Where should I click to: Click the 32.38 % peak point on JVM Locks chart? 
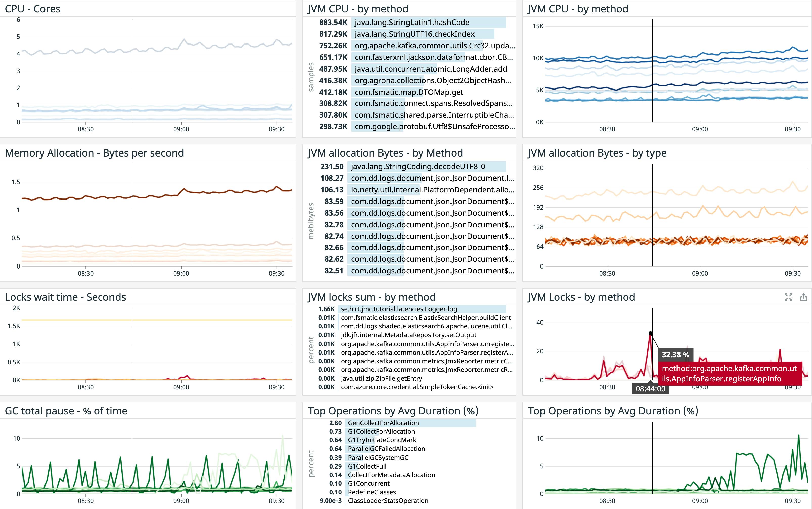(x=650, y=333)
